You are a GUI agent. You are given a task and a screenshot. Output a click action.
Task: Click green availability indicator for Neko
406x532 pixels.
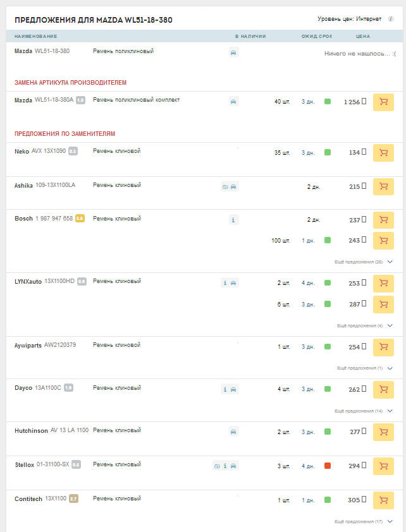coord(328,153)
